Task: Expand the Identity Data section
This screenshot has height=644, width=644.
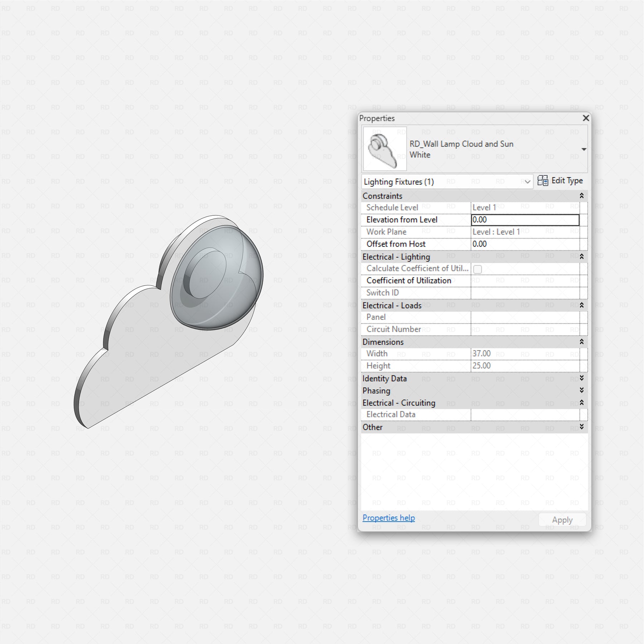Action: 581,378
